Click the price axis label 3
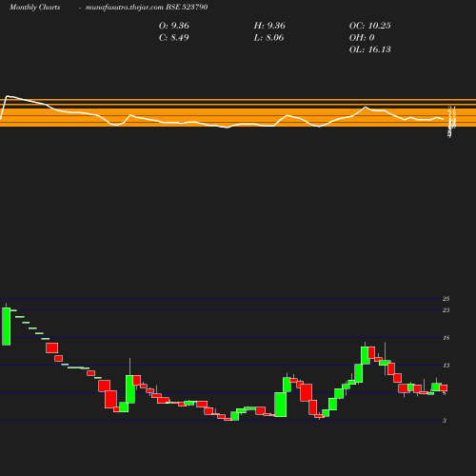The height and width of the screenshot is (476, 476). 445,421
